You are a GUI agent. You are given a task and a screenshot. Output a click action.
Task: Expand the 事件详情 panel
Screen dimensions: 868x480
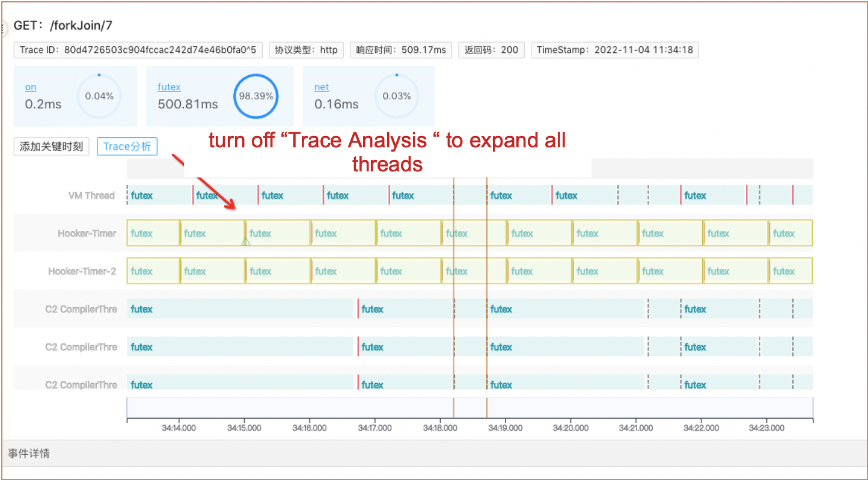[29, 454]
